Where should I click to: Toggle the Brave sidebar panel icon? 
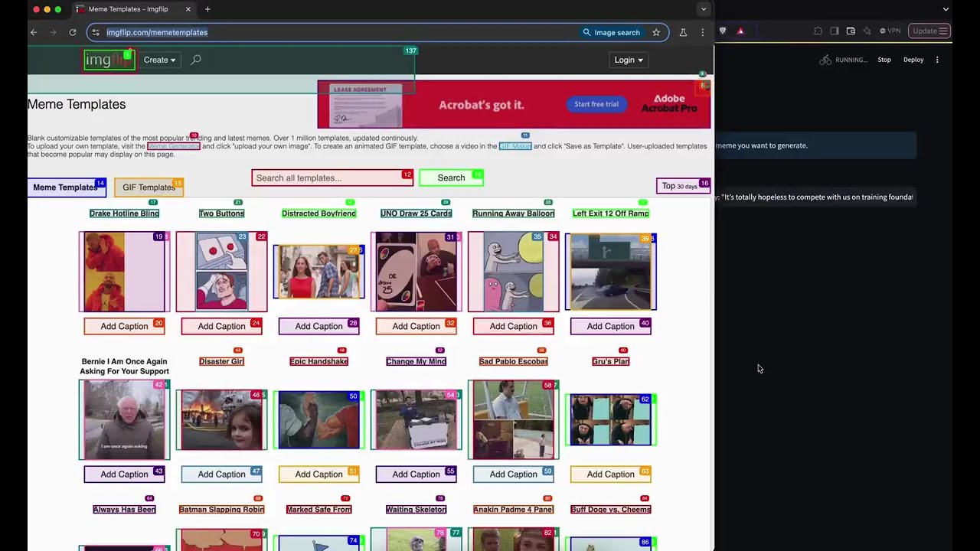(835, 31)
